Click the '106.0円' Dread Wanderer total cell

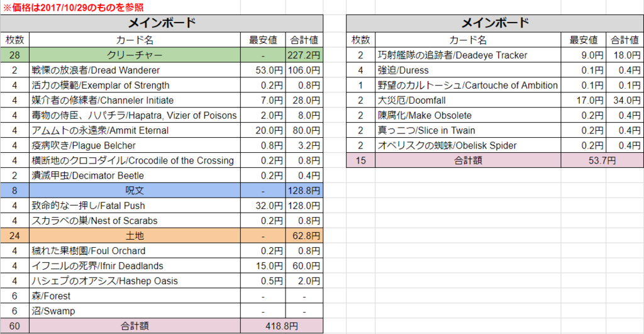304,70
